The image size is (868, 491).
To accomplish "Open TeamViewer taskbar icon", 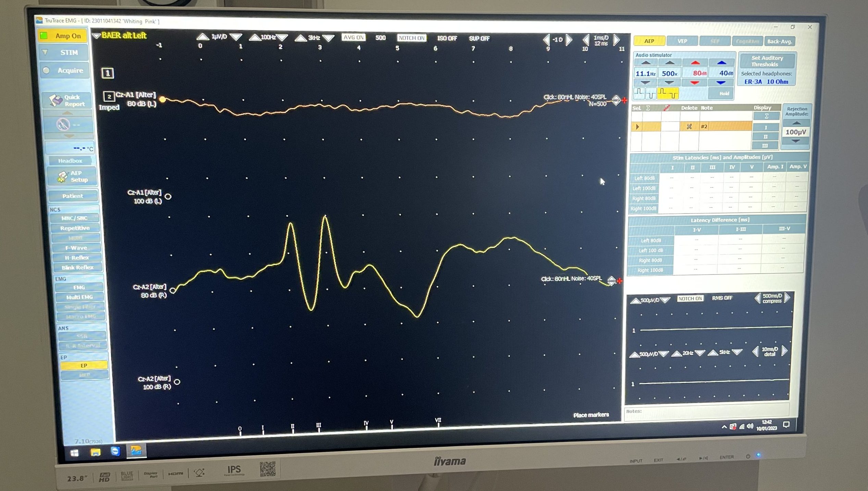I will (115, 451).
